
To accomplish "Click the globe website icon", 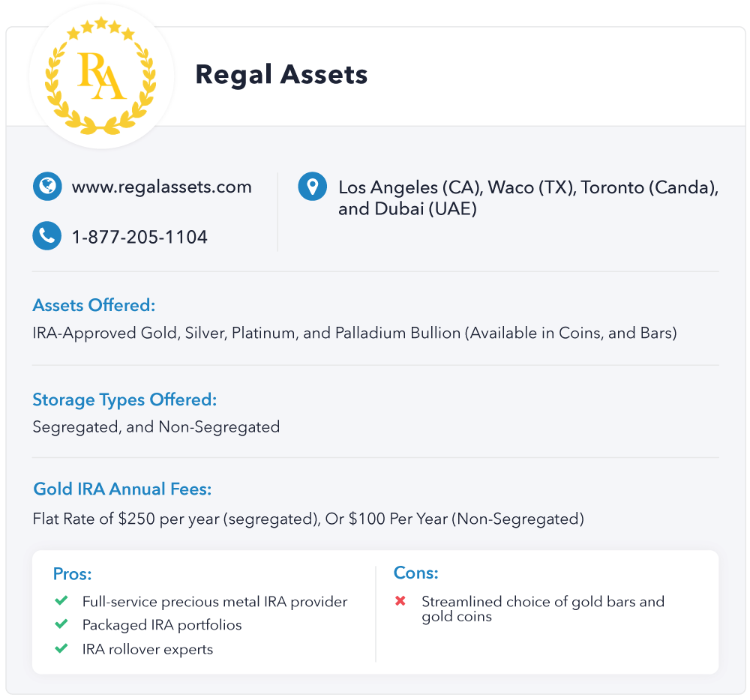I will [x=46, y=186].
